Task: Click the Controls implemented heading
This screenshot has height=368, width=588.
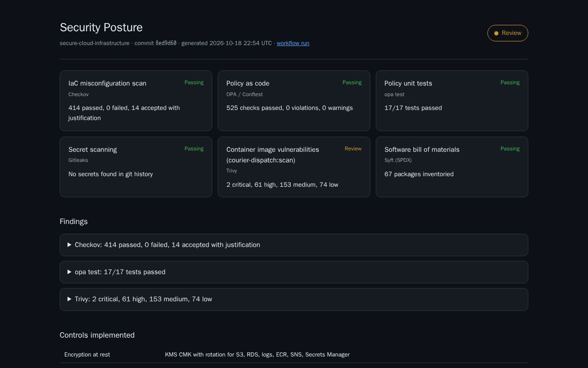Action: [x=97, y=335]
